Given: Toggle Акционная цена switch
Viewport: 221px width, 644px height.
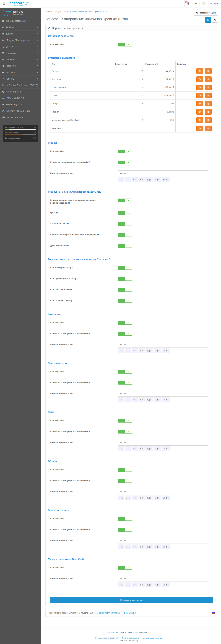Looking at the screenshot, I should coord(125,224).
